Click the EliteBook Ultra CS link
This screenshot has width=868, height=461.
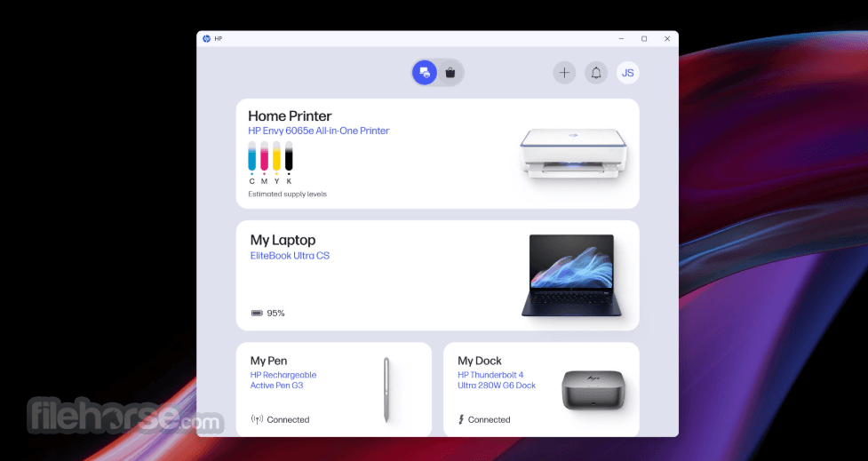pos(290,256)
